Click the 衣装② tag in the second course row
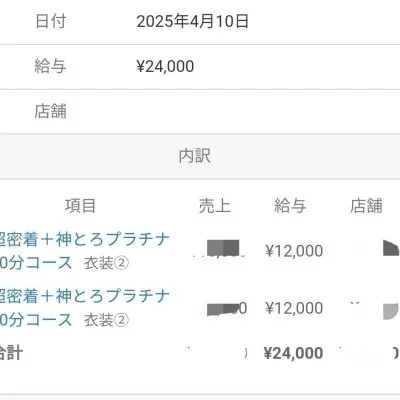Screen dimensions: 400x400 coord(106,320)
